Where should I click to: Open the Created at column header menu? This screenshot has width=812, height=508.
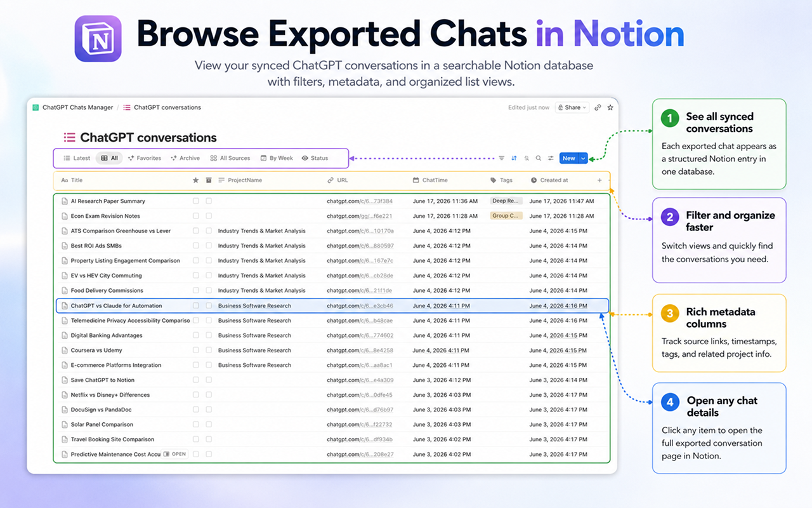click(549, 180)
